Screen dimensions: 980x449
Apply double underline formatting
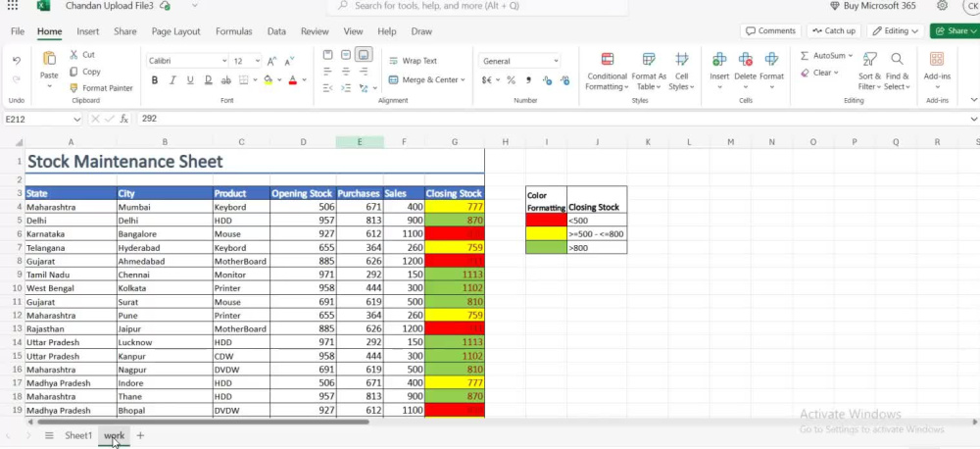(x=208, y=80)
